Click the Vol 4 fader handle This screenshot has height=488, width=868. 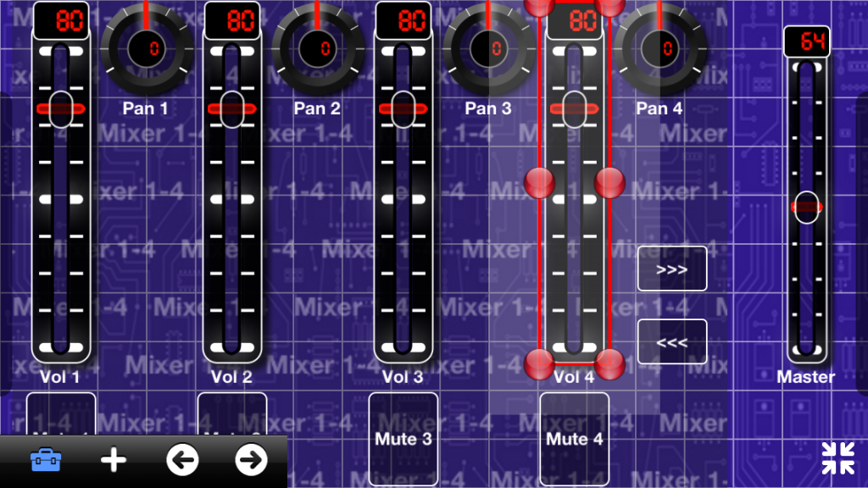pos(574,109)
